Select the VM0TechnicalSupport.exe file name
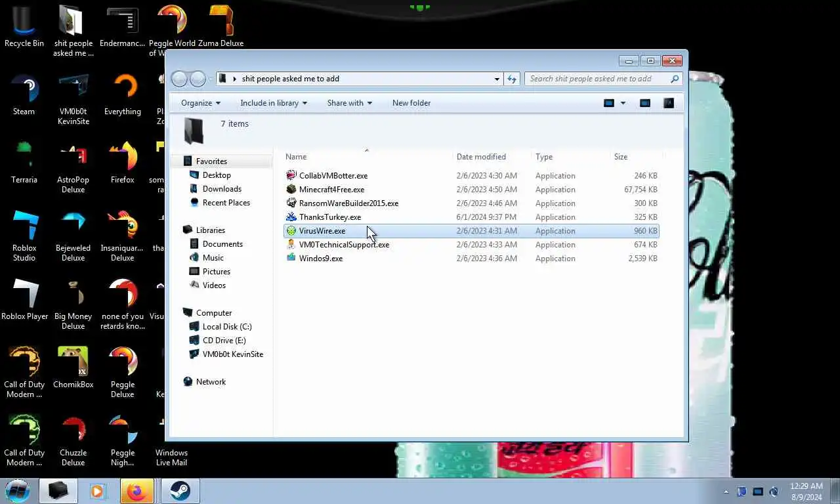The width and height of the screenshot is (840, 504). (x=344, y=245)
